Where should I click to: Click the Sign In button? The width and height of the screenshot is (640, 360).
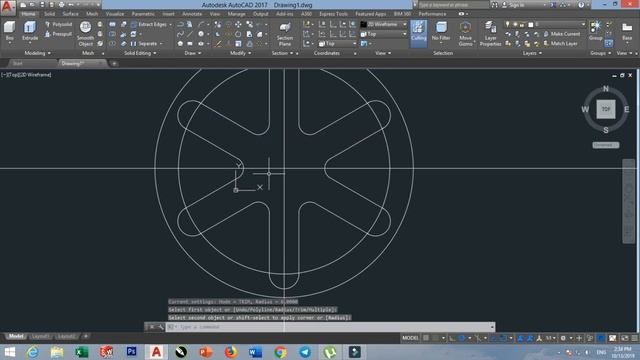tap(516, 5)
